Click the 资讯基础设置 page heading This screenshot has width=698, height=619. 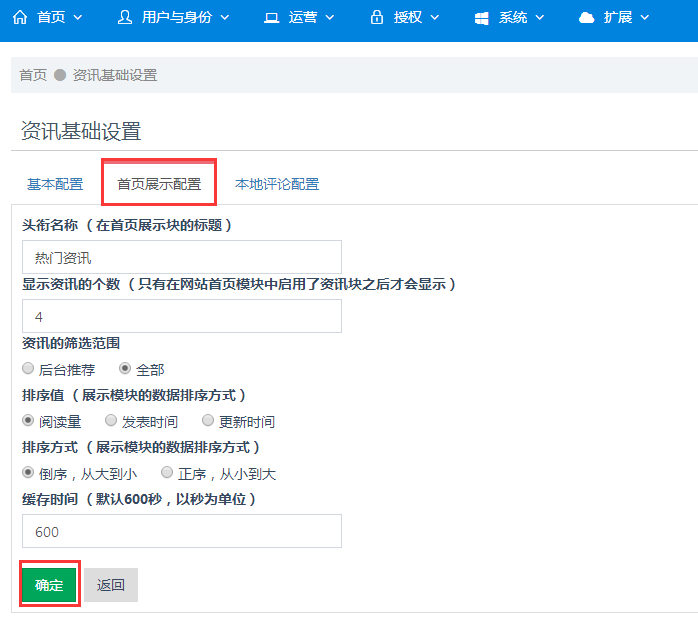pyautogui.click(x=81, y=131)
